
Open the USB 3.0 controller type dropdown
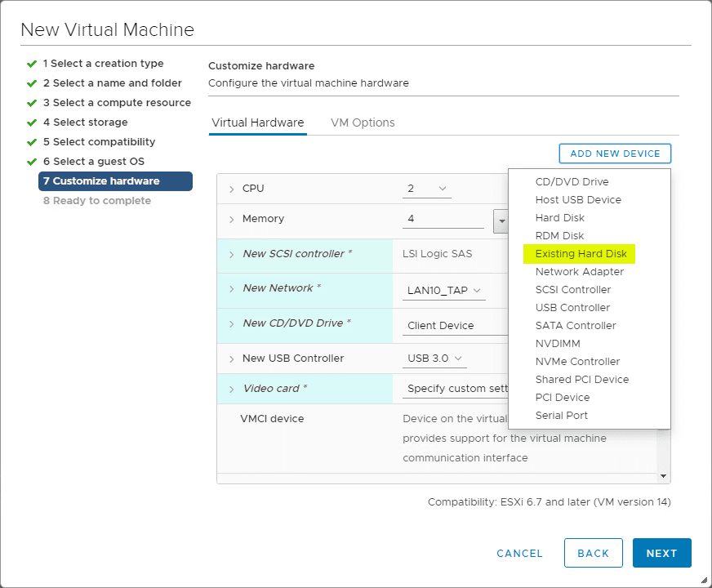click(x=435, y=359)
